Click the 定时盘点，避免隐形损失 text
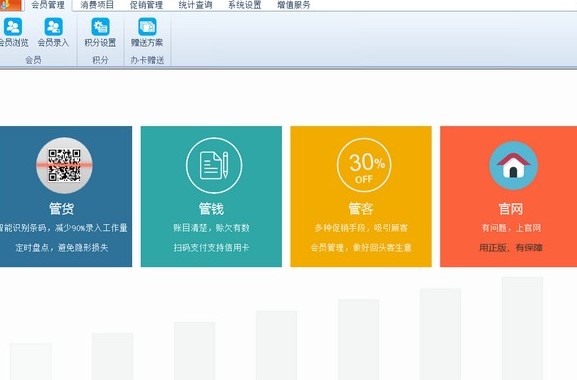This screenshot has width=577, height=380. [62, 248]
